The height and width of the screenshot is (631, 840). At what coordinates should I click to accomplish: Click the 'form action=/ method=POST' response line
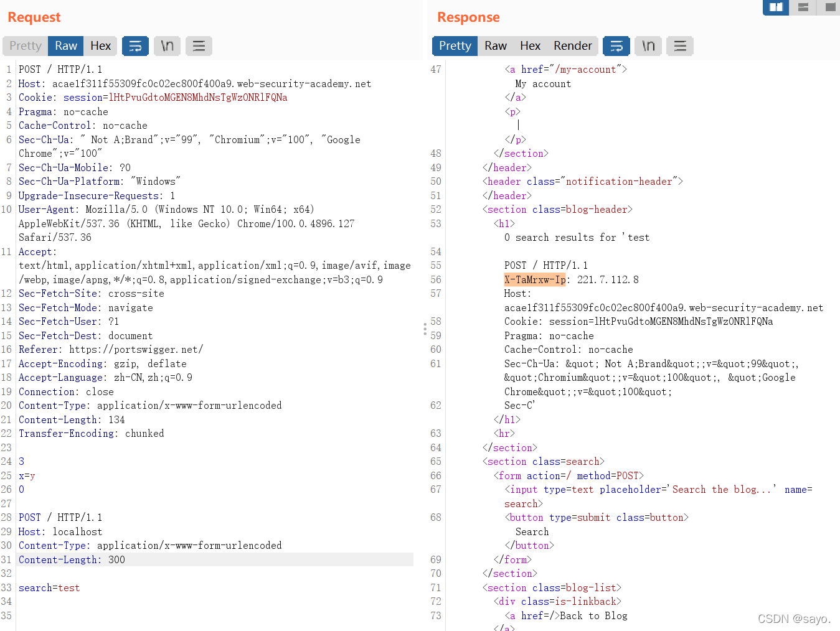569,475
